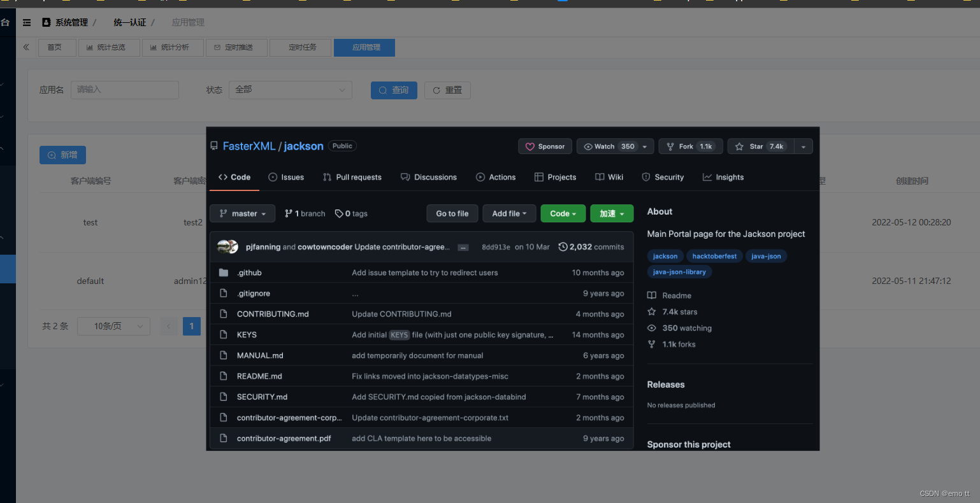Open the 状态 dropdown showing 全部
The image size is (980, 503).
pos(291,90)
